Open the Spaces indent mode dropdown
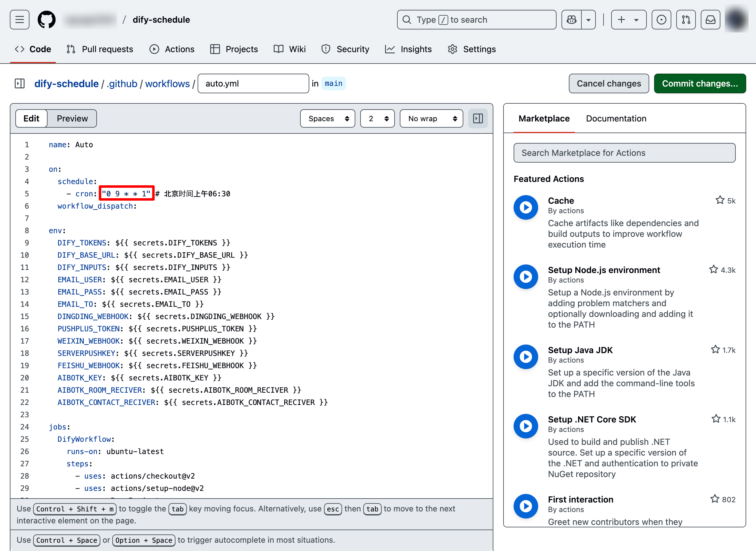The image size is (756, 551). (x=327, y=118)
